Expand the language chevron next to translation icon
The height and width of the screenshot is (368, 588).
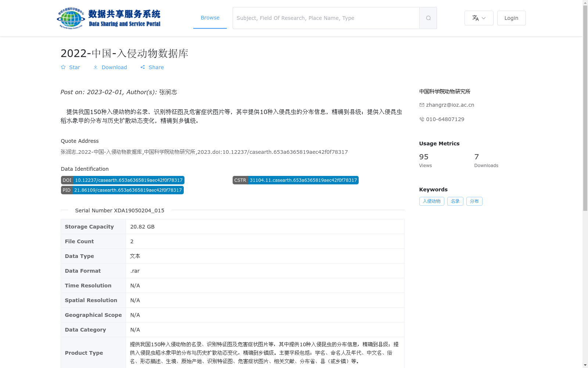point(483,18)
